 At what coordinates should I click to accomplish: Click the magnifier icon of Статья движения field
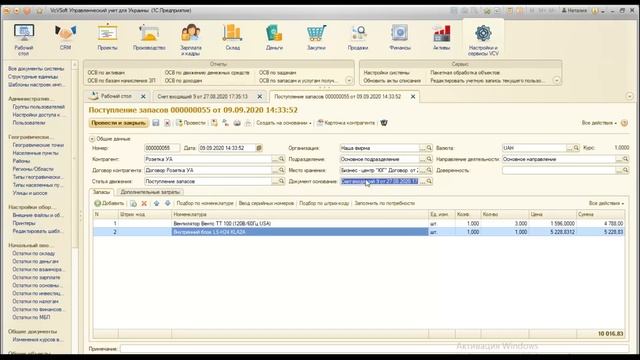point(281,181)
